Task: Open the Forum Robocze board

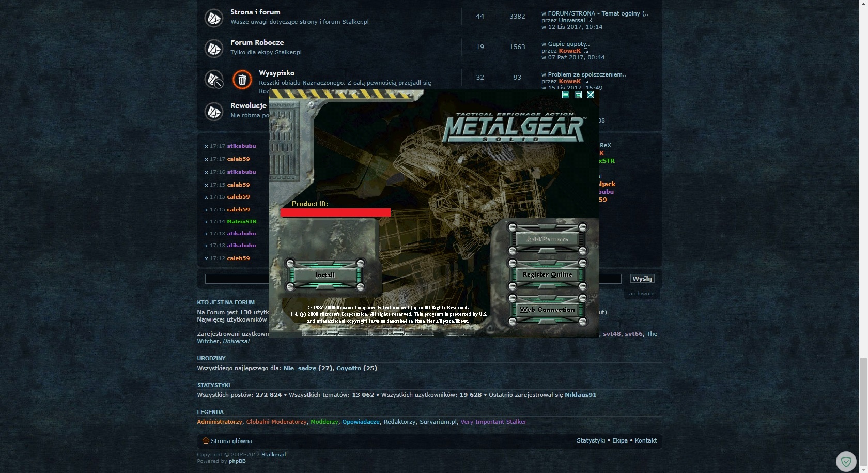Action: pos(257,42)
